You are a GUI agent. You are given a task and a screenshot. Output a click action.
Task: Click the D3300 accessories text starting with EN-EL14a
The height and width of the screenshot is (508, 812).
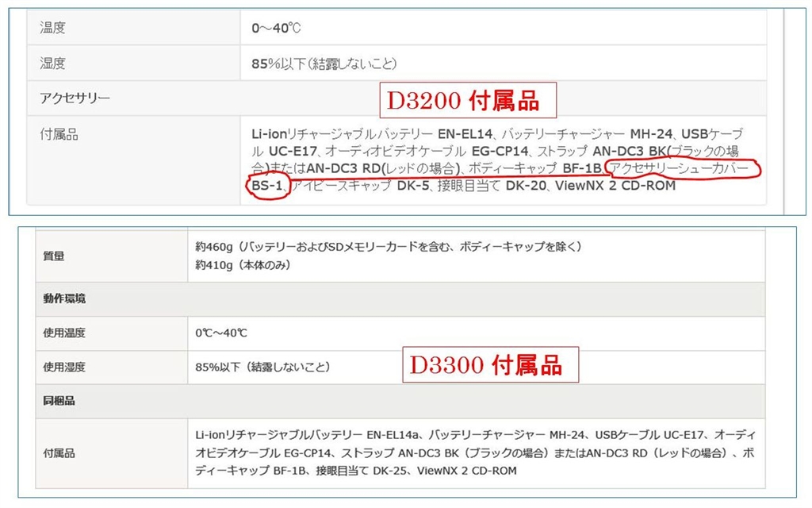tap(476, 453)
